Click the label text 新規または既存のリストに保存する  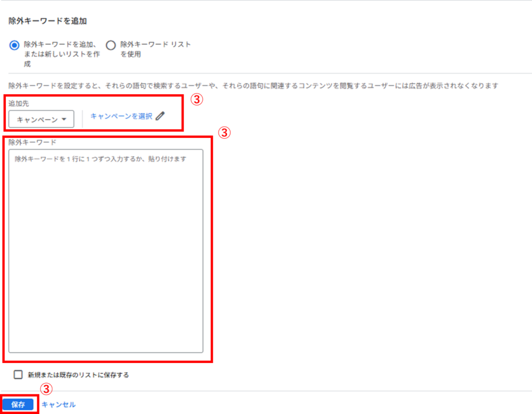tap(78, 375)
